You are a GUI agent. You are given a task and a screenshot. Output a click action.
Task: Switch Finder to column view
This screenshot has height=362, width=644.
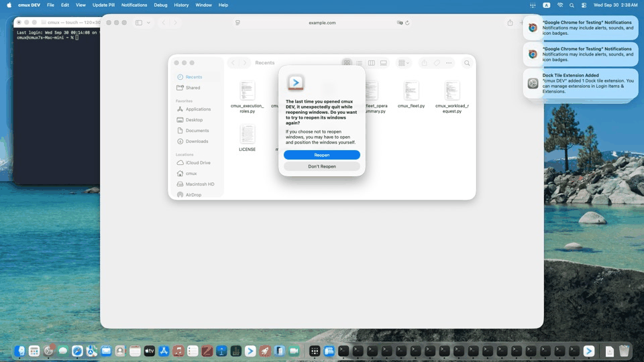pyautogui.click(x=371, y=63)
